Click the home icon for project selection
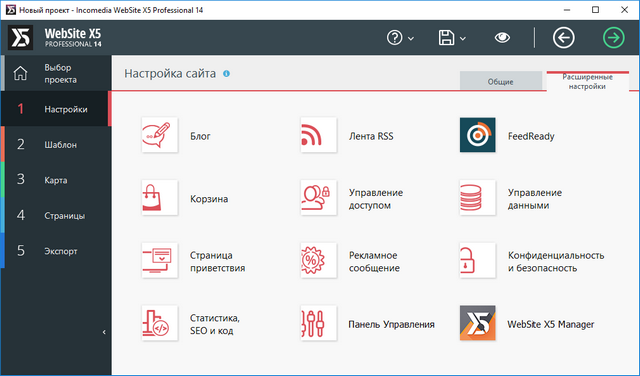 point(20,73)
